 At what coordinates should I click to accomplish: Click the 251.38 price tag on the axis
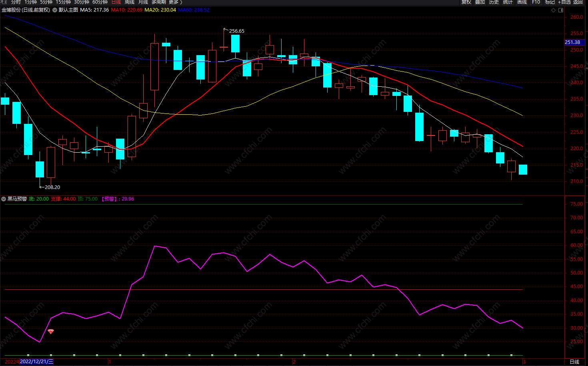pyautogui.click(x=574, y=42)
